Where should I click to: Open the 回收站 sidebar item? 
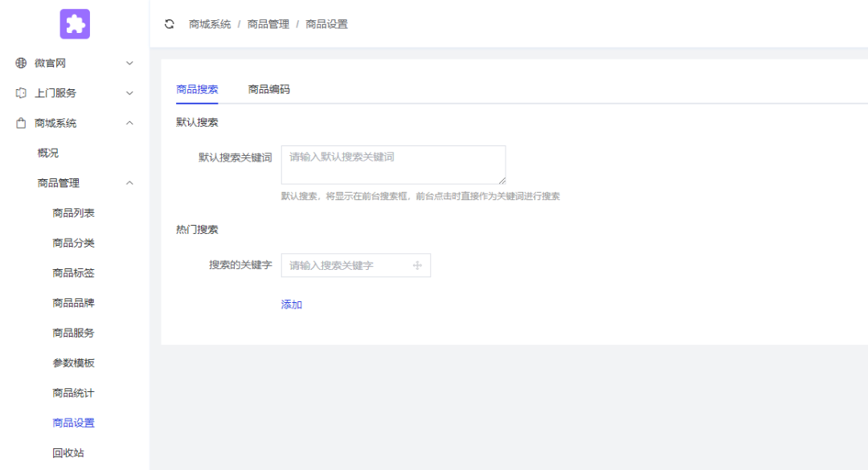click(x=68, y=453)
